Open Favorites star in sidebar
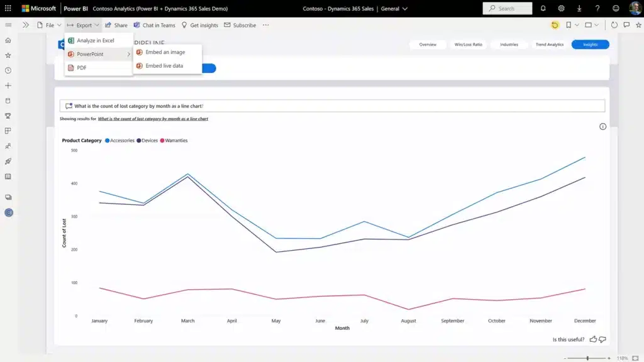Viewport: 644px width, 362px height. coord(8,55)
